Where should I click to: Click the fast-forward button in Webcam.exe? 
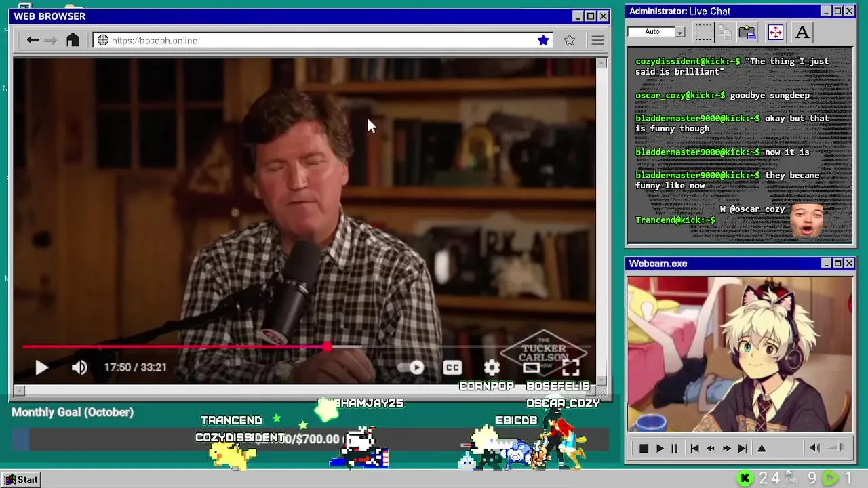(x=726, y=448)
